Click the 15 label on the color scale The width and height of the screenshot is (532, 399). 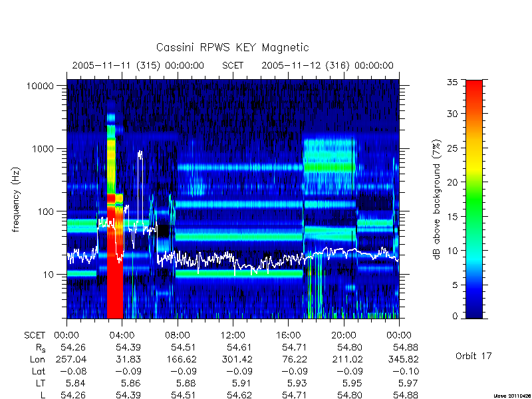pyautogui.click(x=452, y=217)
